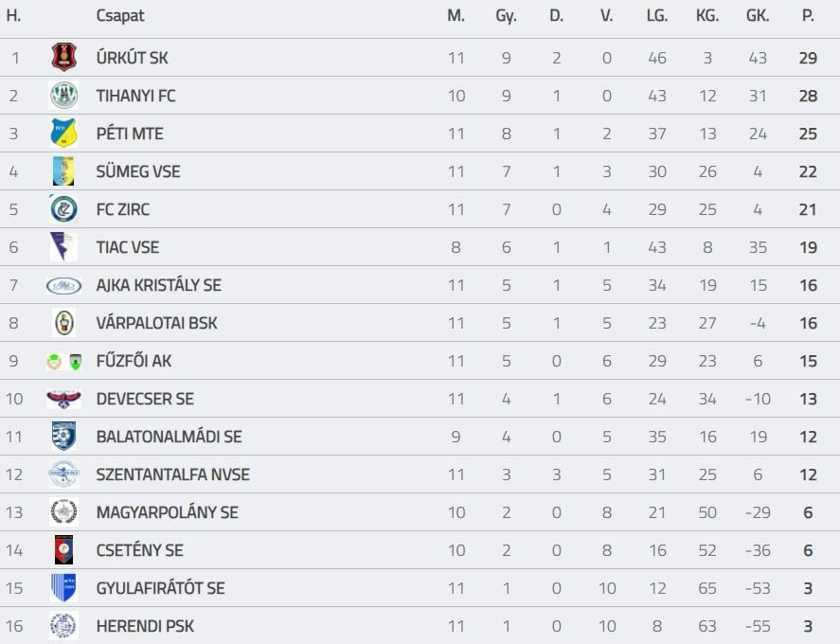The image size is (840, 644).
Task: Click the Gy. wins column header
Action: click(x=506, y=16)
